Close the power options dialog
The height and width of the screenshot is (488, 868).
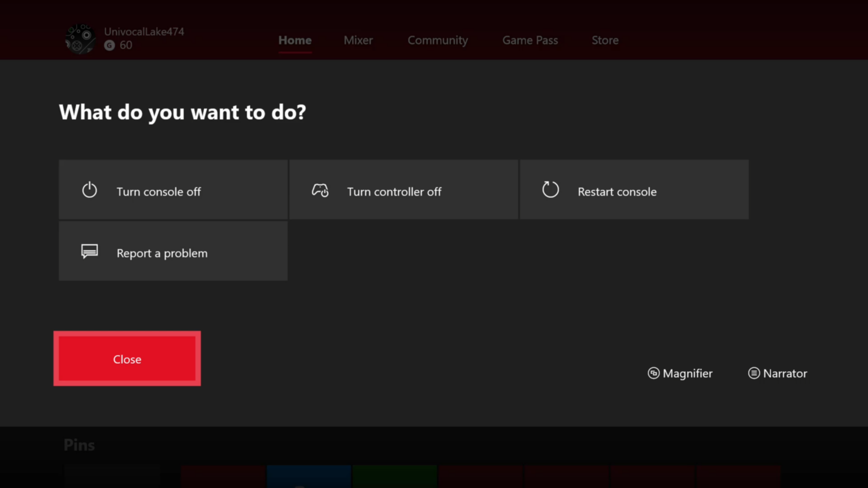click(127, 359)
